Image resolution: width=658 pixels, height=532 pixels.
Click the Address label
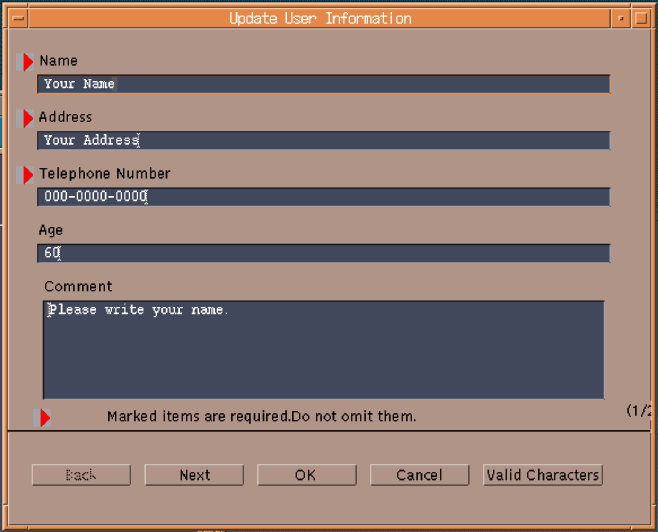pyautogui.click(x=65, y=117)
